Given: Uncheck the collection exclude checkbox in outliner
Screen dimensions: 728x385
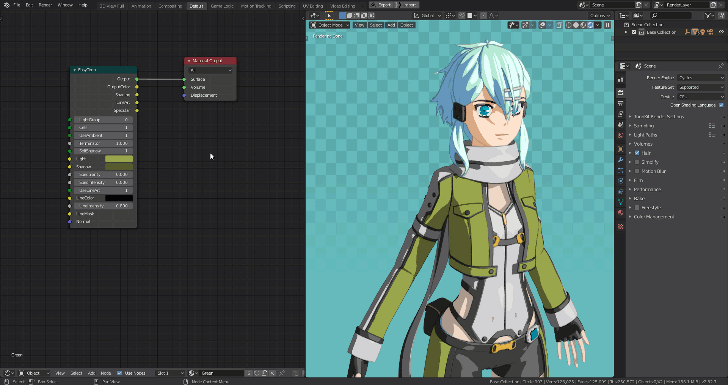Looking at the screenshot, I should click(634, 32).
